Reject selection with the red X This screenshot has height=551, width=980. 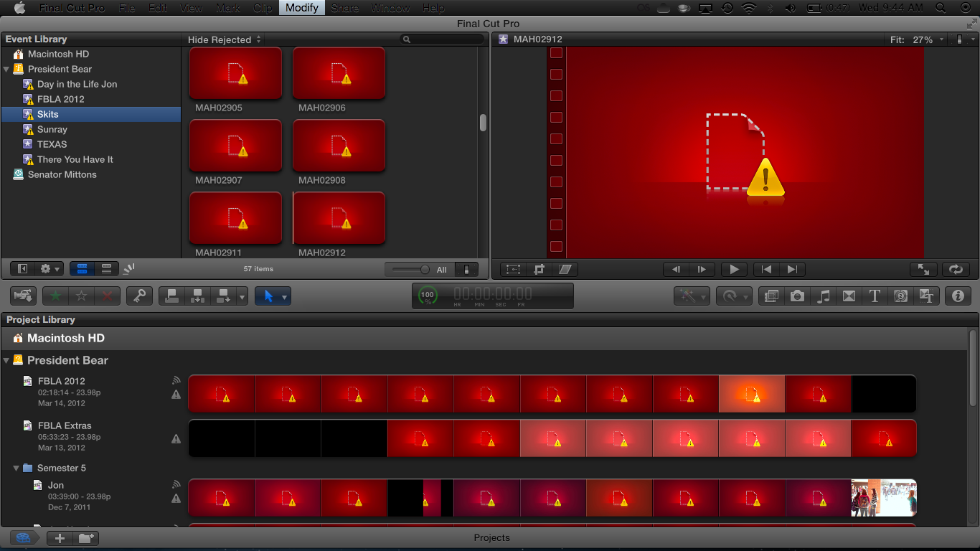click(x=107, y=296)
